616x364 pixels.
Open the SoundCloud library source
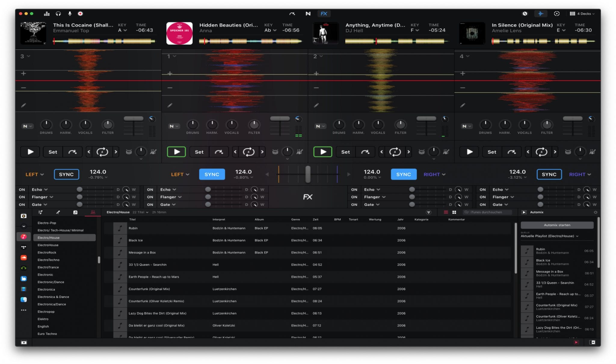[24, 258]
